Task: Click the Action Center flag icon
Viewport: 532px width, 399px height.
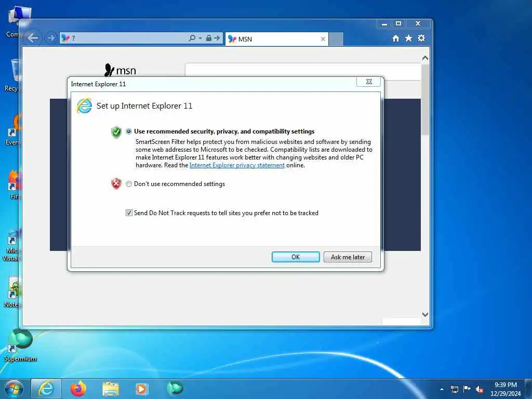Action: tap(467, 389)
